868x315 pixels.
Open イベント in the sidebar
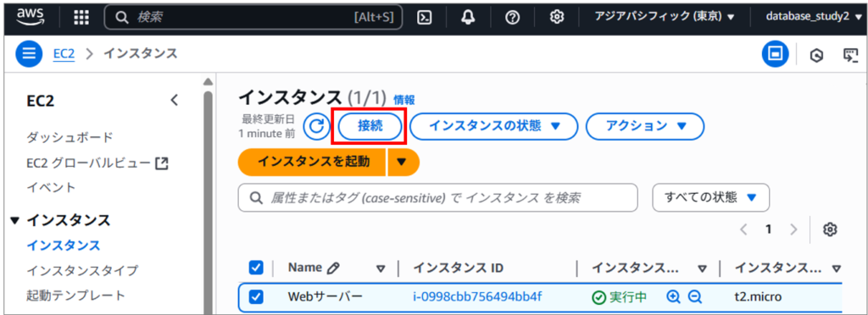pyautogui.click(x=51, y=187)
